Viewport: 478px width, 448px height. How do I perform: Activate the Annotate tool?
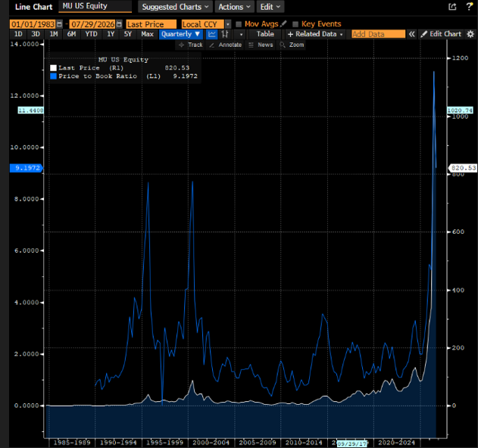(x=226, y=45)
